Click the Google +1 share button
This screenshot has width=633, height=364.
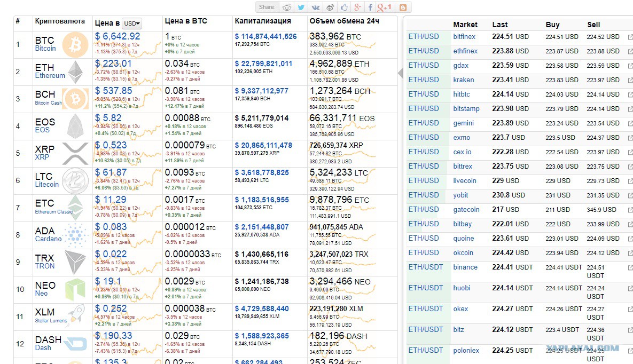(384, 7)
